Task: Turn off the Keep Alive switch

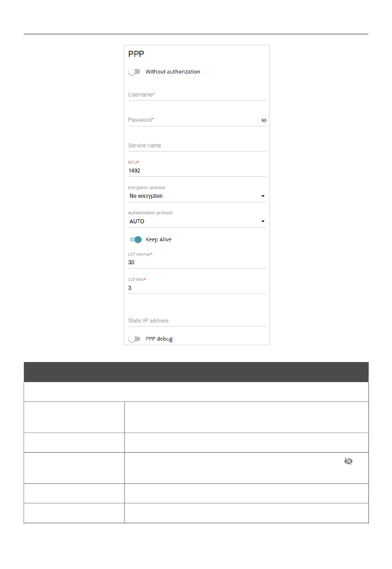Action: click(x=135, y=239)
